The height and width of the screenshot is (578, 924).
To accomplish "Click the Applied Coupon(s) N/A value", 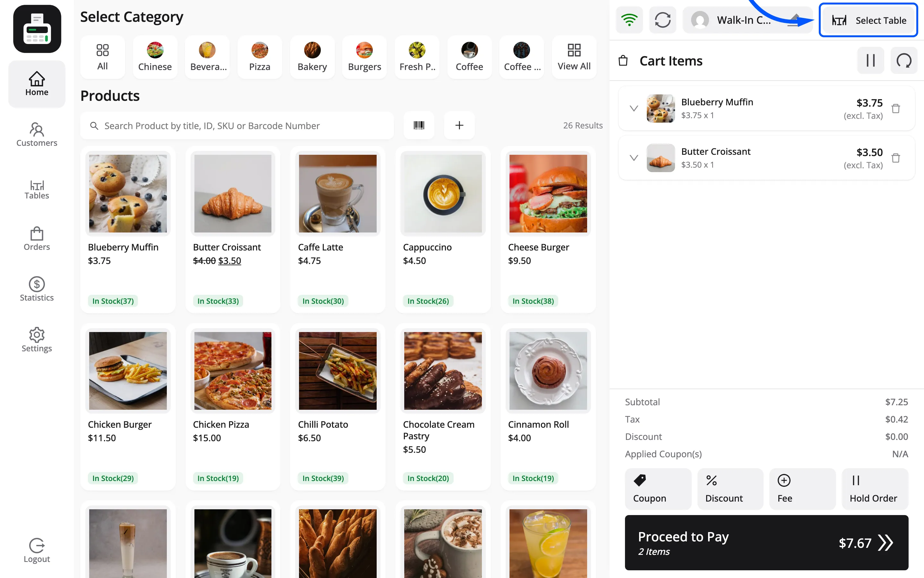I will click(x=900, y=454).
